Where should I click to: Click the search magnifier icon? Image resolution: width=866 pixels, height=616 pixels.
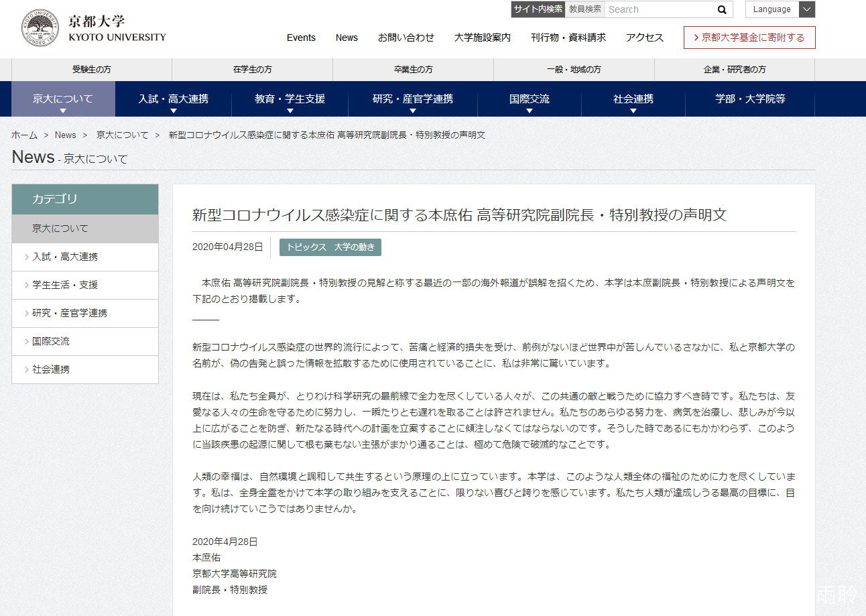pos(722,9)
